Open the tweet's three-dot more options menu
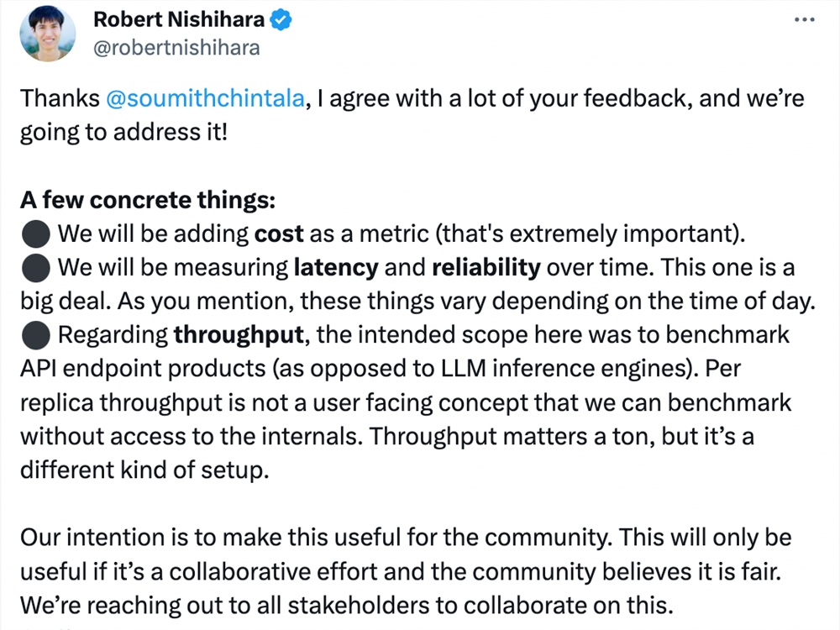 (x=804, y=20)
